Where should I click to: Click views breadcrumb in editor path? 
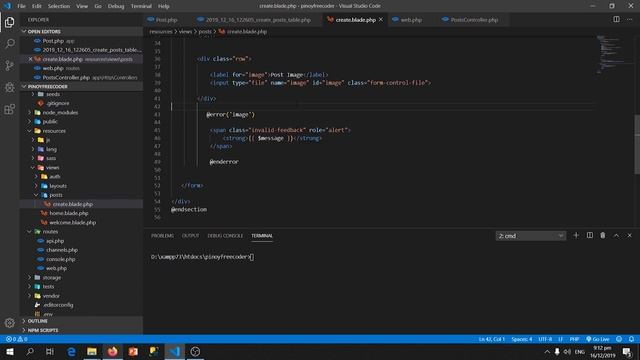click(x=185, y=31)
